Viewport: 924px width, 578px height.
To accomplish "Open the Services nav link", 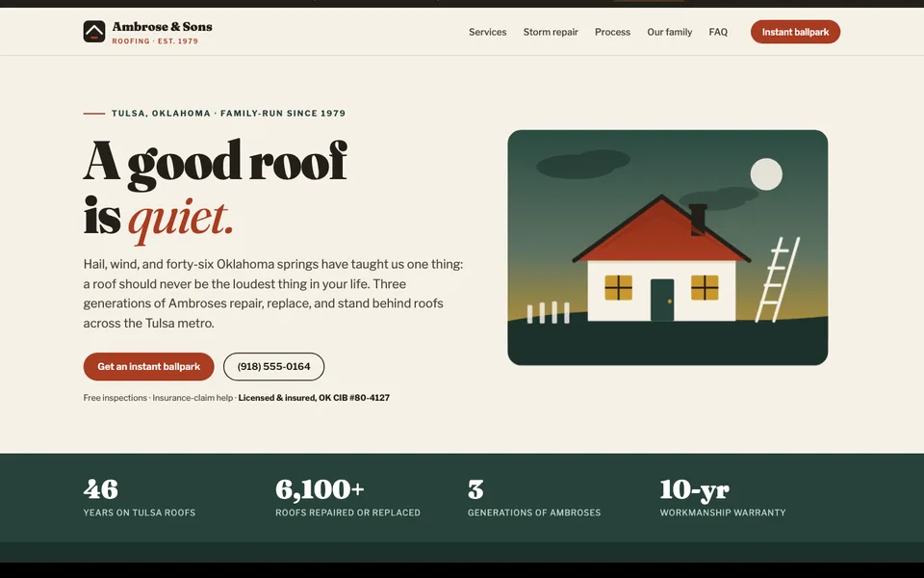I will tap(487, 32).
